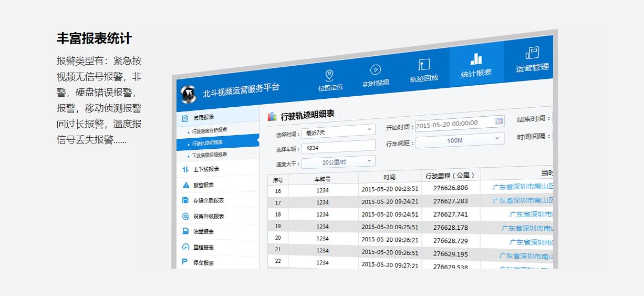
Task: Click the mileage cell 276627.283
Action: [x=451, y=201]
